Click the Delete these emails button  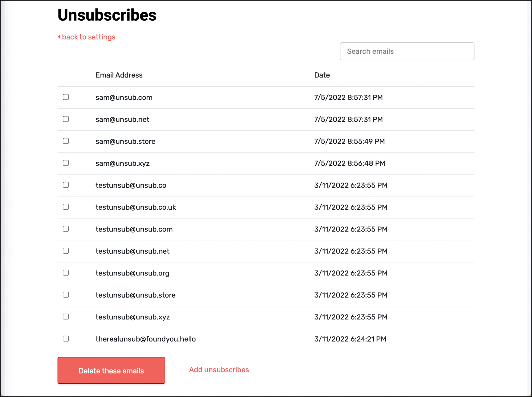click(111, 370)
